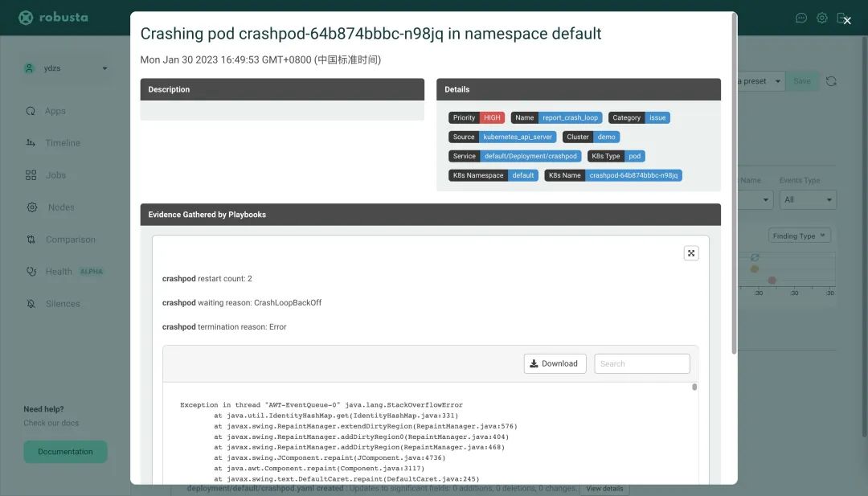Click the Silences muted bell icon
The height and width of the screenshot is (496, 868).
point(31,303)
